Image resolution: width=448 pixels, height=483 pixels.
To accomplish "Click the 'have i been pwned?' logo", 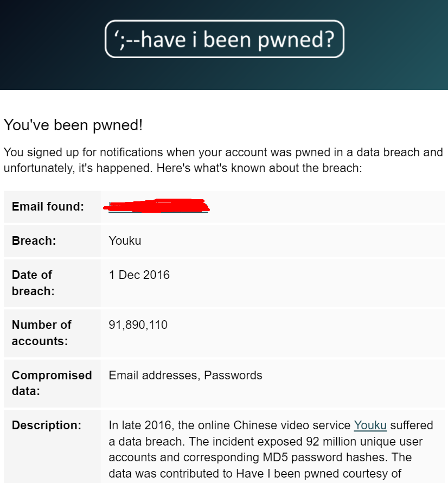I will pos(225,39).
